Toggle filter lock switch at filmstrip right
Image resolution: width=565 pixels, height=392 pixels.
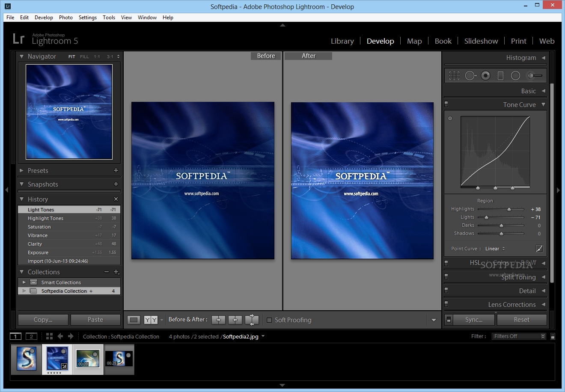point(553,336)
